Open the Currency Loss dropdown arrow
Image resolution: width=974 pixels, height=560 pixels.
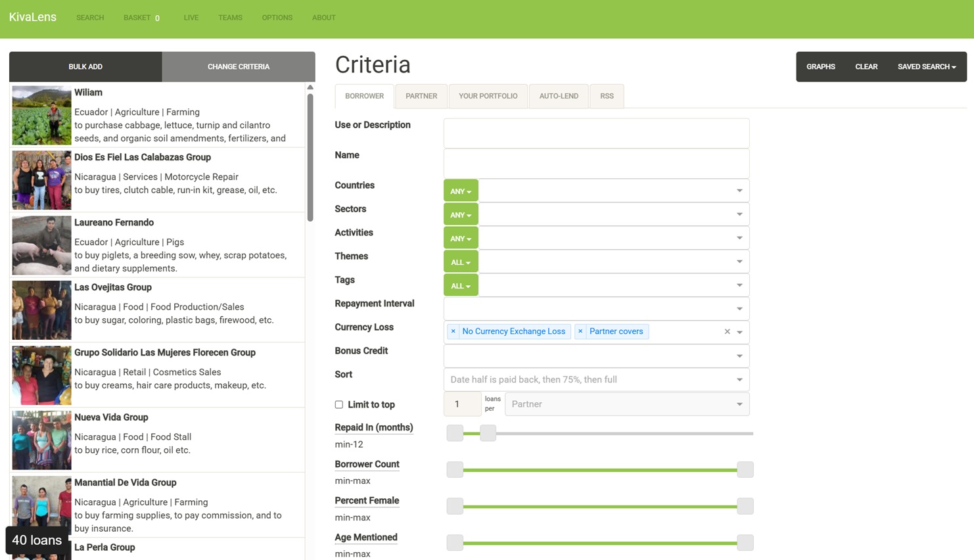click(x=740, y=333)
